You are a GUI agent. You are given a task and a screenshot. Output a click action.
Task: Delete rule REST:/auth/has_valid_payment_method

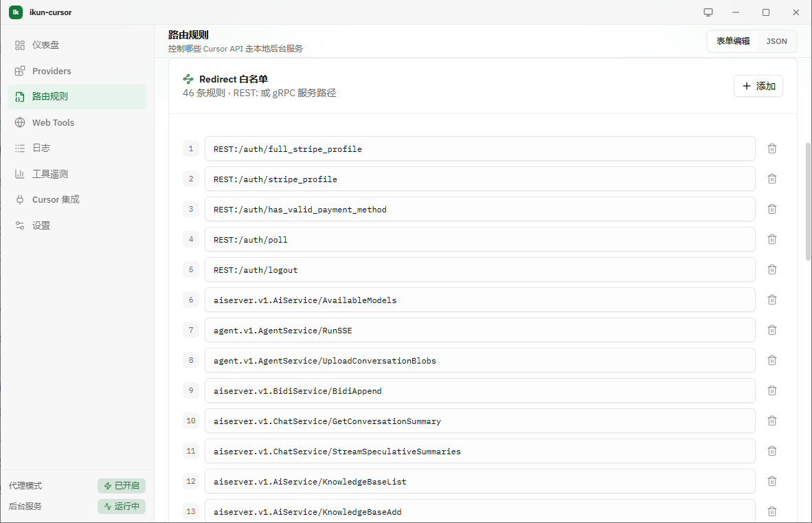tap(771, 209)
